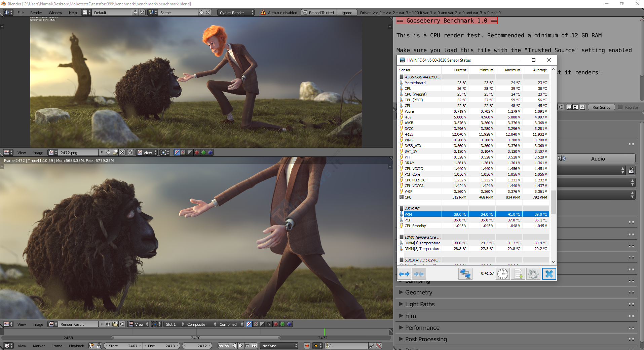This screenshot has width=644, height=350.
Task: Click End frame field 2473
Action: 162,346
